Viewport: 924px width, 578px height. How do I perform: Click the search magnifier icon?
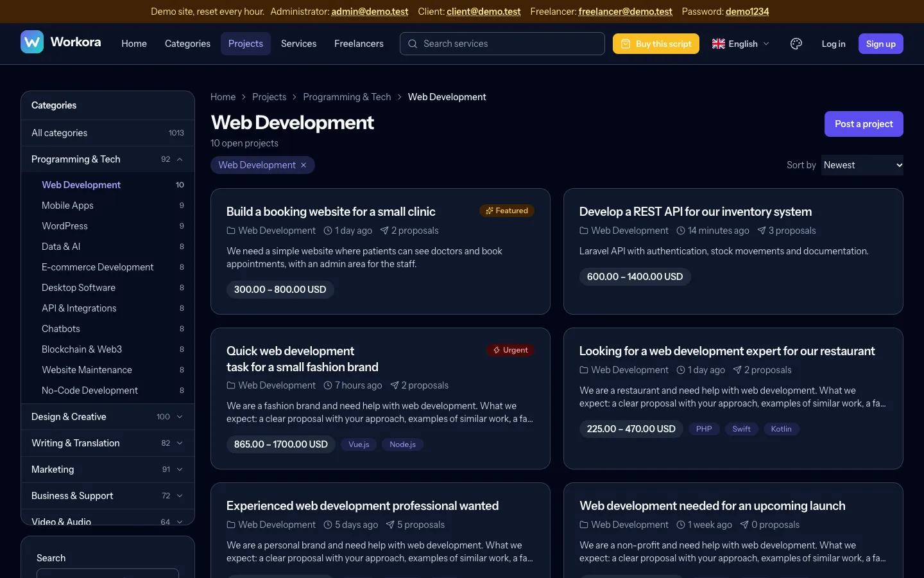point(413,44)
